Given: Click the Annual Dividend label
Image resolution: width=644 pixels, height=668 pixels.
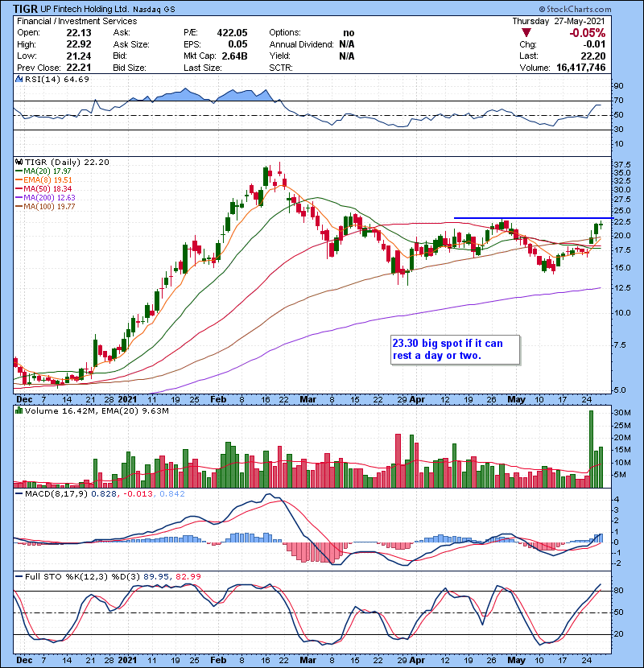Looking at the screenshot, I should coord(301,44).
